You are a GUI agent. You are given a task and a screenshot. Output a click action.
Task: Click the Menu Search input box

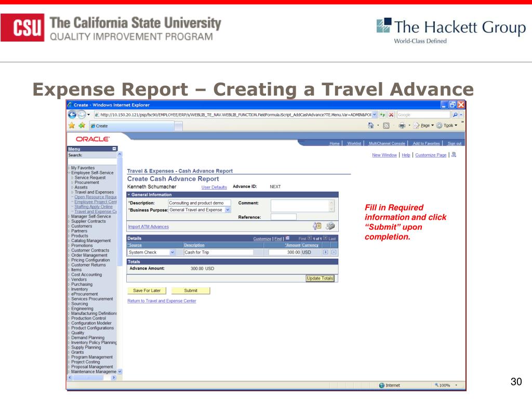[x=92, y=162]
